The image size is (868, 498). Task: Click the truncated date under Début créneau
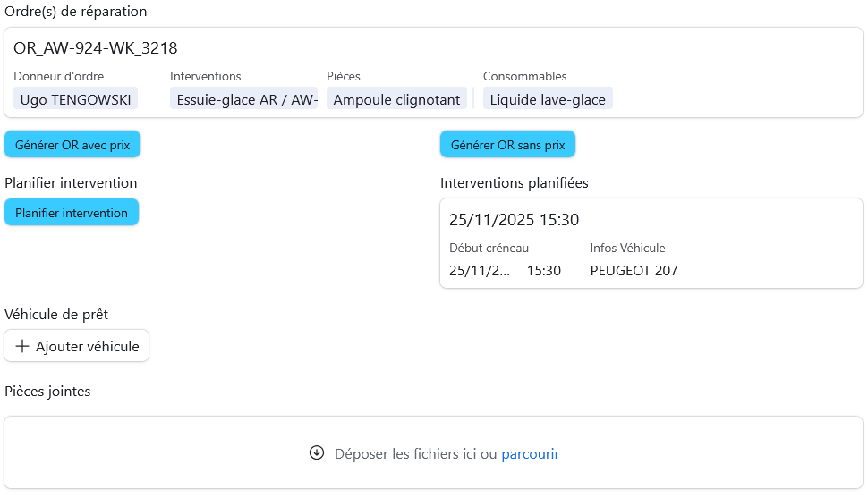click(x=480, y=271)
